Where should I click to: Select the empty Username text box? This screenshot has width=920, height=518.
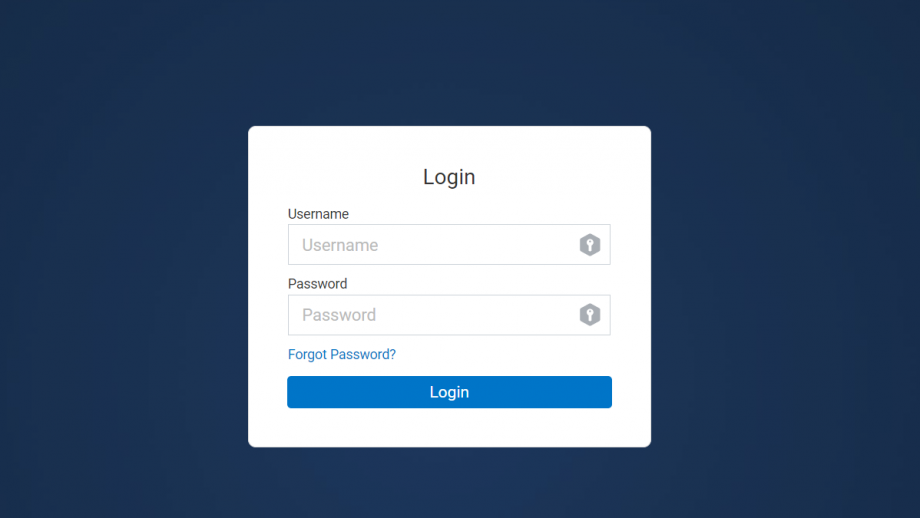tap(449, 245)
